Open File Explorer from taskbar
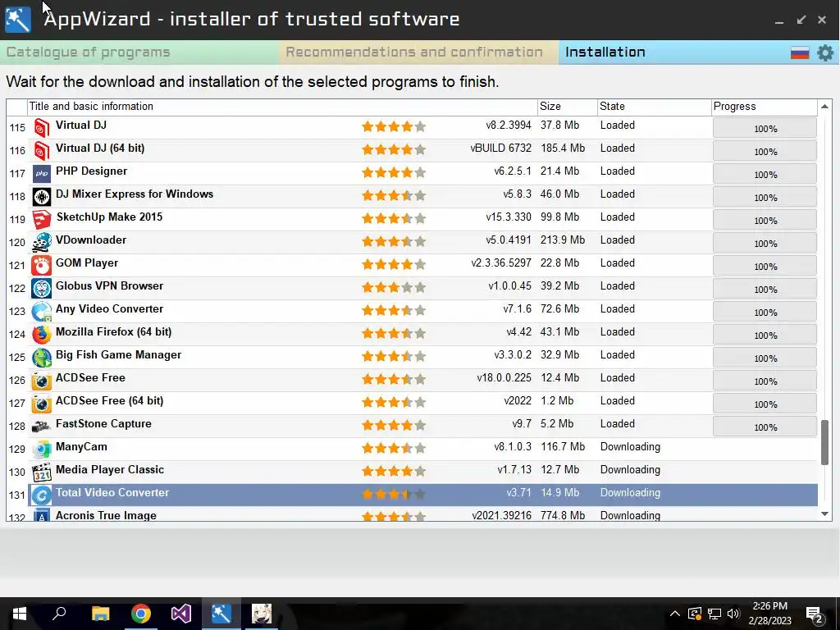The width and height of the screenshot is (840, 630). point(100,614)
